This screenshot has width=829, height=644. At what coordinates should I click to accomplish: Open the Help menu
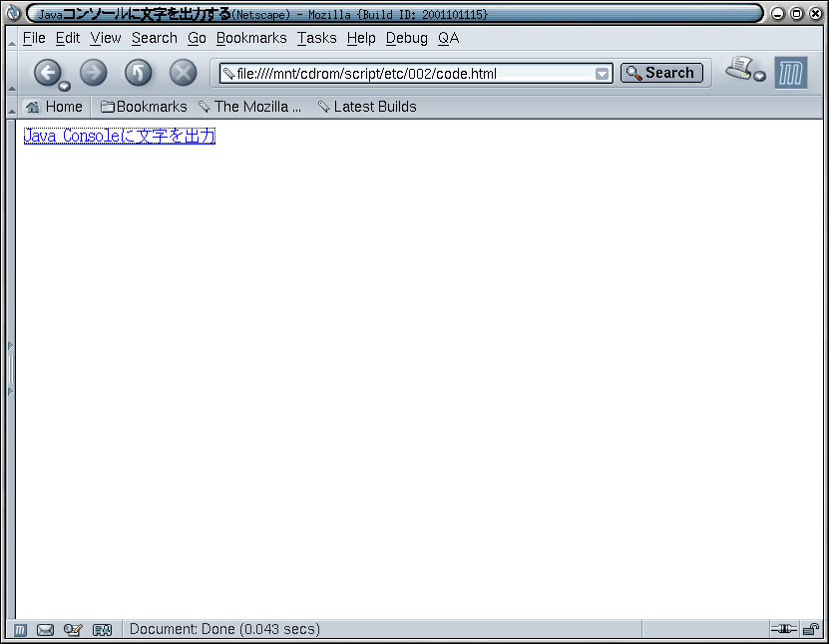[361, 38]
